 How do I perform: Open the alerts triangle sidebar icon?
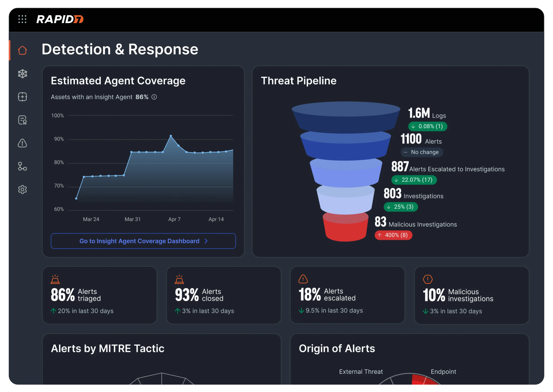coord(22,143)
